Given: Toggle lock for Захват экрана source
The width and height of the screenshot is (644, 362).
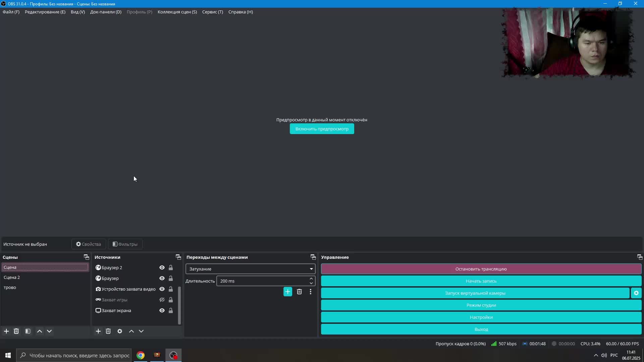Looking at the screenshot, I should click(x=171, y=310).
